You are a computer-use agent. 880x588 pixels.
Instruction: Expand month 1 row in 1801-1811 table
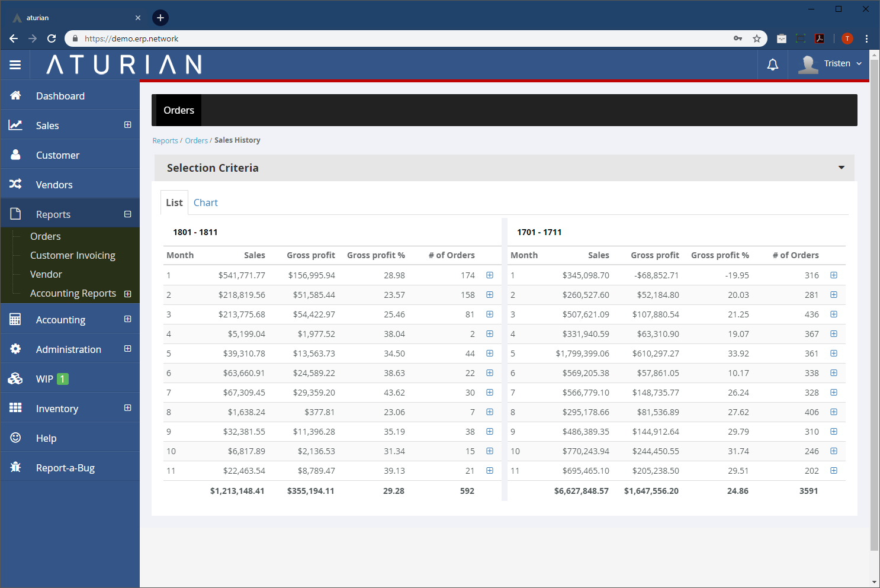point(490,275)
